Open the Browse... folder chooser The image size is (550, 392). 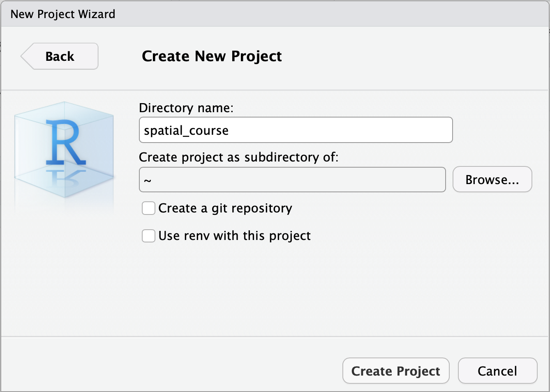point(492,180)
